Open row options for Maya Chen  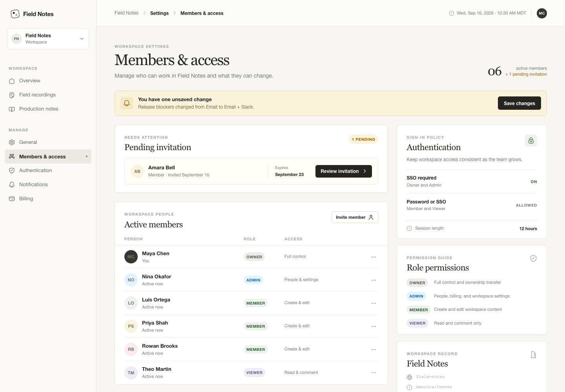coord(374,257)
